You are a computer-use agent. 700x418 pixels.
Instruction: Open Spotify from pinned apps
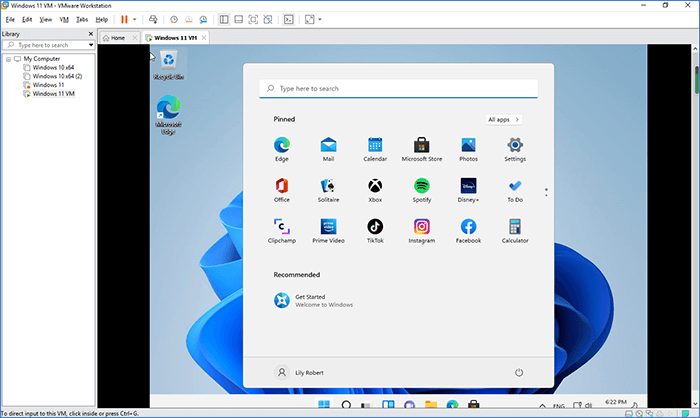click(x=421, y=186)
